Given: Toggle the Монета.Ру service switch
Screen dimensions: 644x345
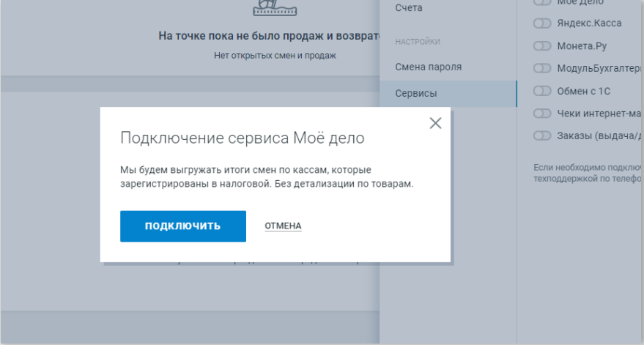Looking at the screenshot, I should point(542,46).
